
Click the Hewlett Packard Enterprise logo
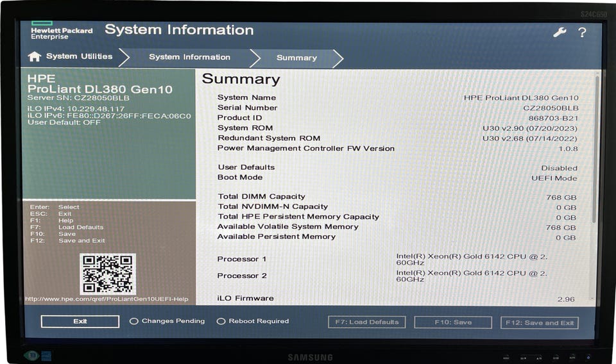pyautogui.click(x=61, y=31)
